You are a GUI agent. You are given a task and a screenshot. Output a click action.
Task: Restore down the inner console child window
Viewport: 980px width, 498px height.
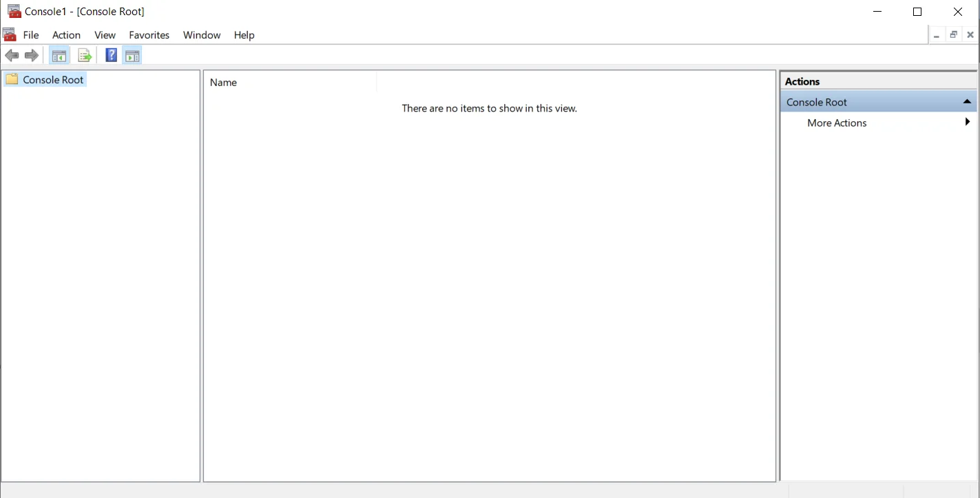(953, 35)
